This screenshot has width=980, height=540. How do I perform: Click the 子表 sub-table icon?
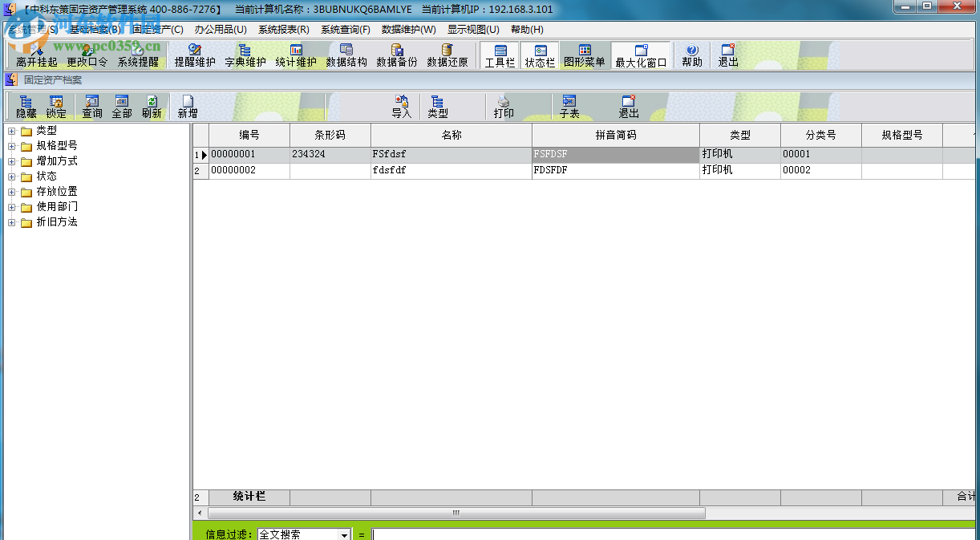569,107
